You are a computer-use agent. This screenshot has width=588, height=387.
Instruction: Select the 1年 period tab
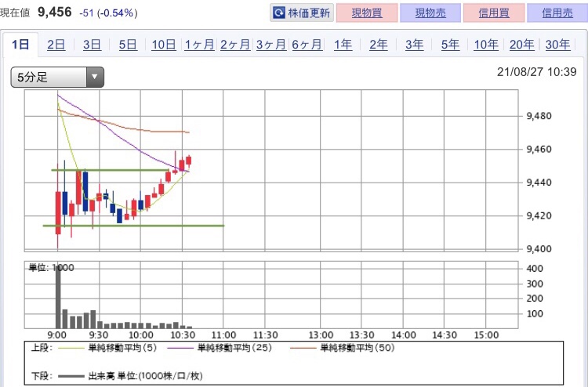[343, 45]
